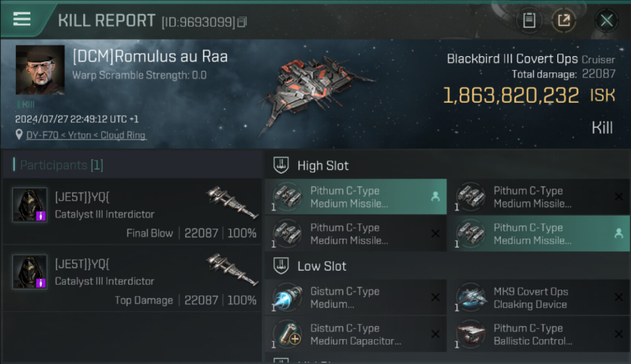Image resolution: width=631 pixels, height=364 pixels.
Task: Collapse the High Slot section
Action: click(322, 165)
